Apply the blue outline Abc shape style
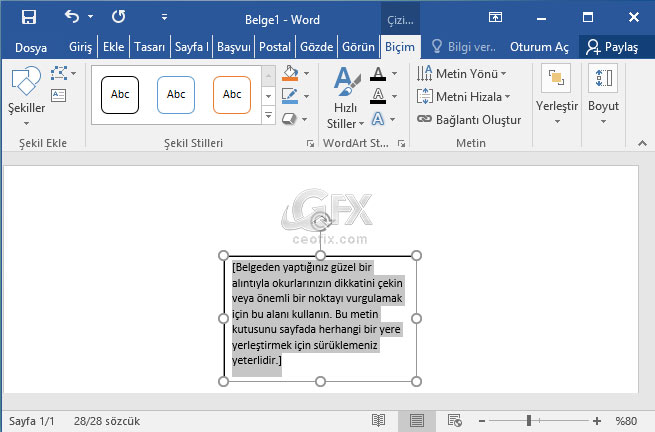 click(176, 95)
